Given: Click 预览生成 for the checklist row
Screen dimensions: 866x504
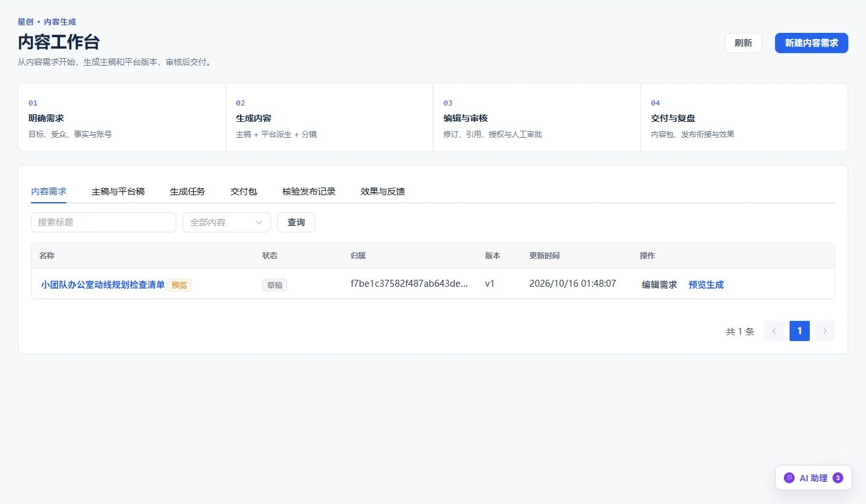Looking at the screenshot, I should pos(706,285).
